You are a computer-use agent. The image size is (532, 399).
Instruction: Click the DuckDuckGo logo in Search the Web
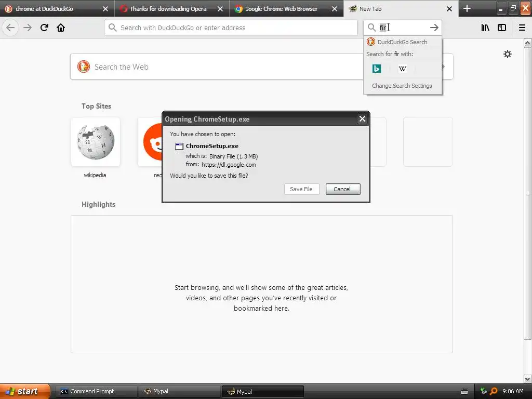84,66
